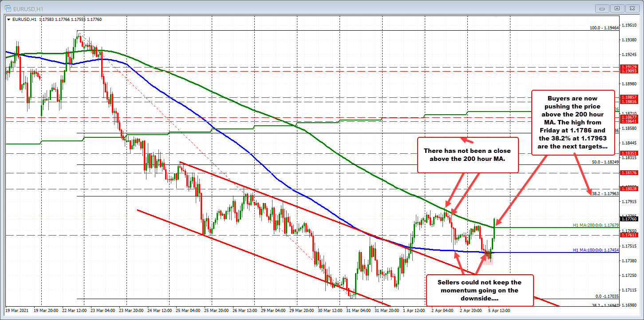Select the 38.2 - 1.17963 Fibonacci label
Screen dimensions: 644x320
(605, 193)
